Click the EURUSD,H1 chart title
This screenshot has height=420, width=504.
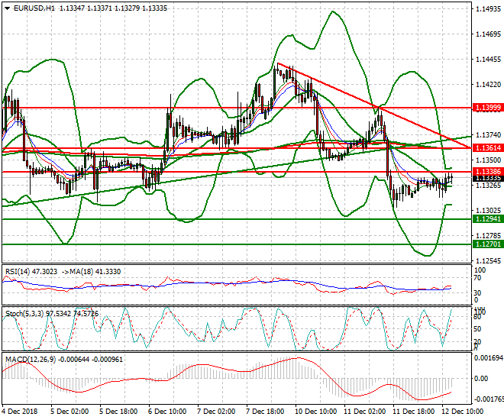[32, 8]
